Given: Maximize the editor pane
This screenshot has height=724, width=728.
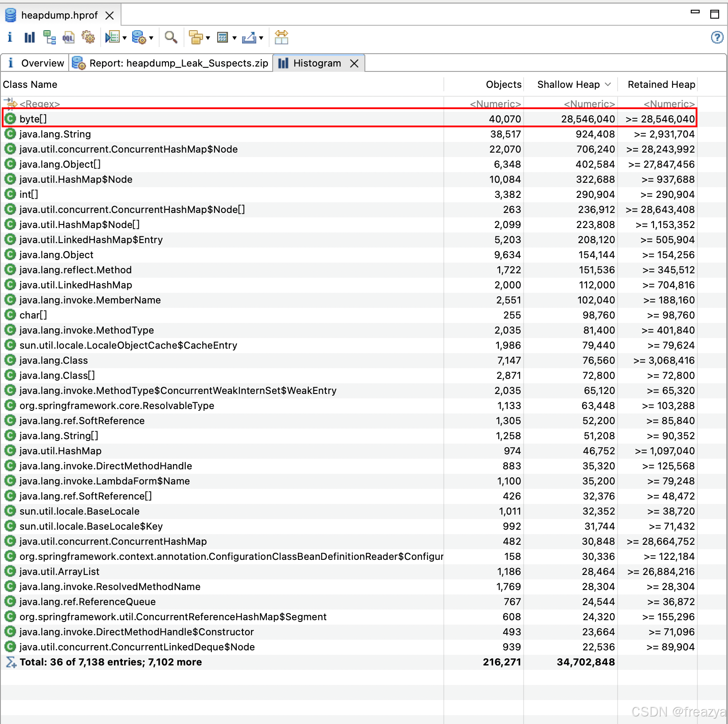Looking at the screenshot, I should 715,14.
